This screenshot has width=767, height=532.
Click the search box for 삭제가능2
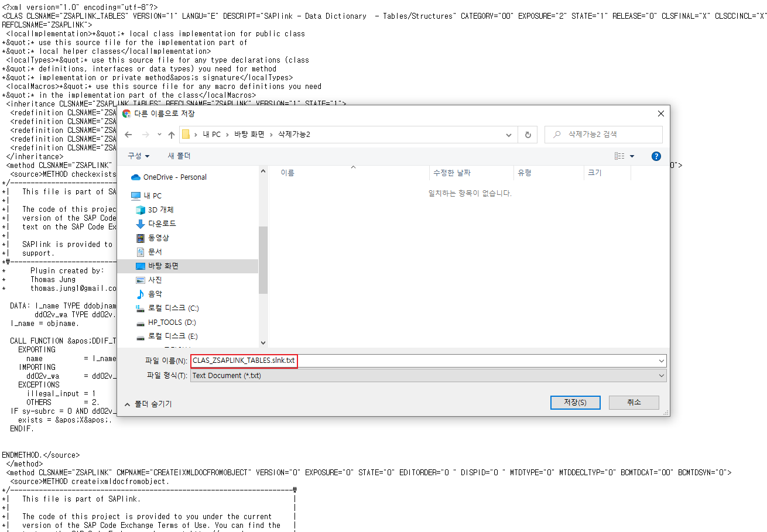[604, 134]
